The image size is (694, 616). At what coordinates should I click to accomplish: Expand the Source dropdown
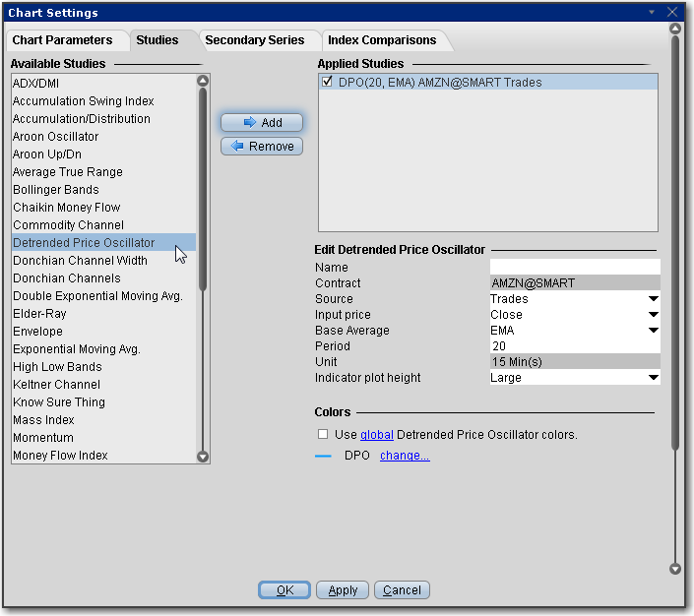(x=653, y=299)
